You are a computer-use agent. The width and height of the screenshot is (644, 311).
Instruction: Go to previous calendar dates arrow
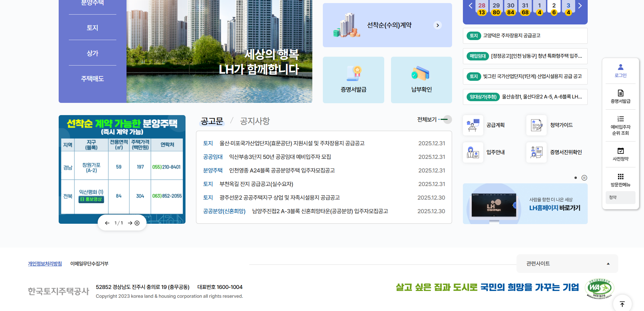coord(470,6)
